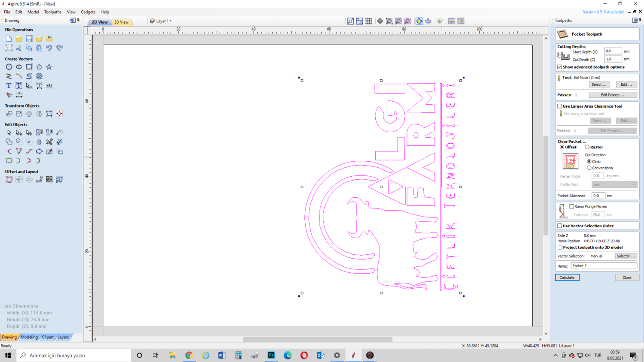Viewport: 644px width, 362px height.
Task: Click the Pan view icon
Action: pos(380,21)
